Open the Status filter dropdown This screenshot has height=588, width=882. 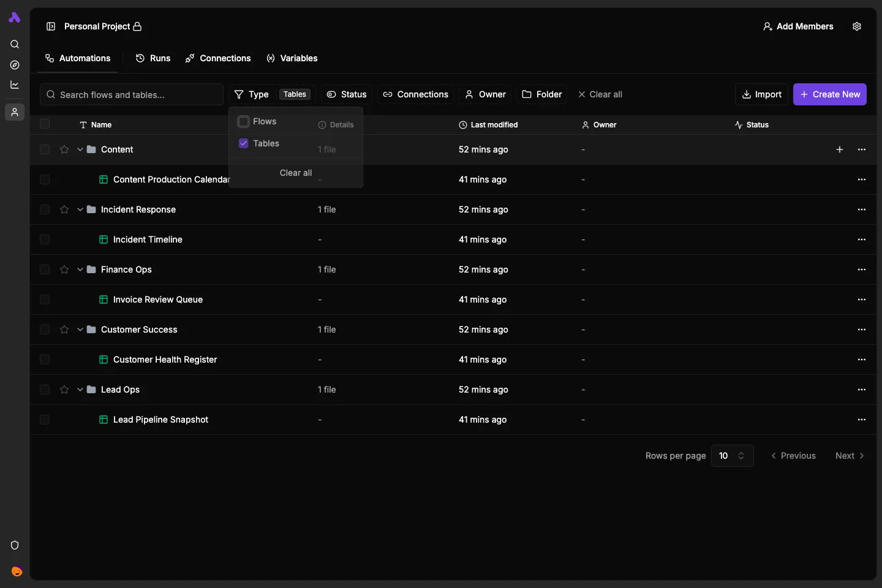(x=347, y=94)
